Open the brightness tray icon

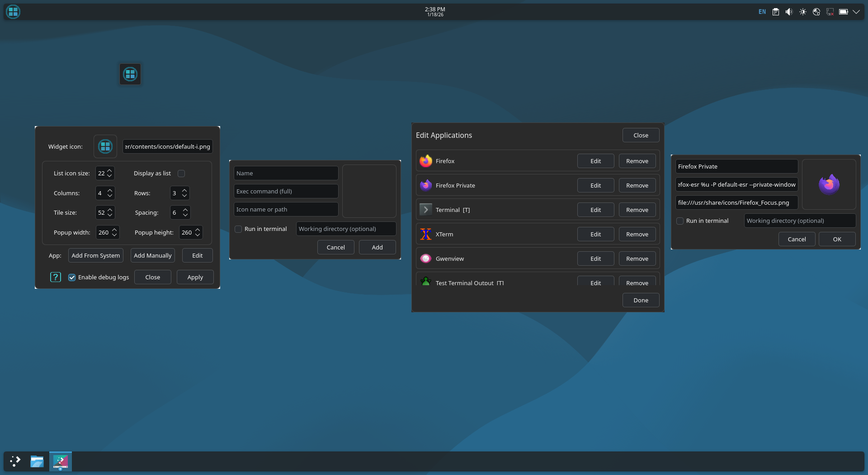803,12
